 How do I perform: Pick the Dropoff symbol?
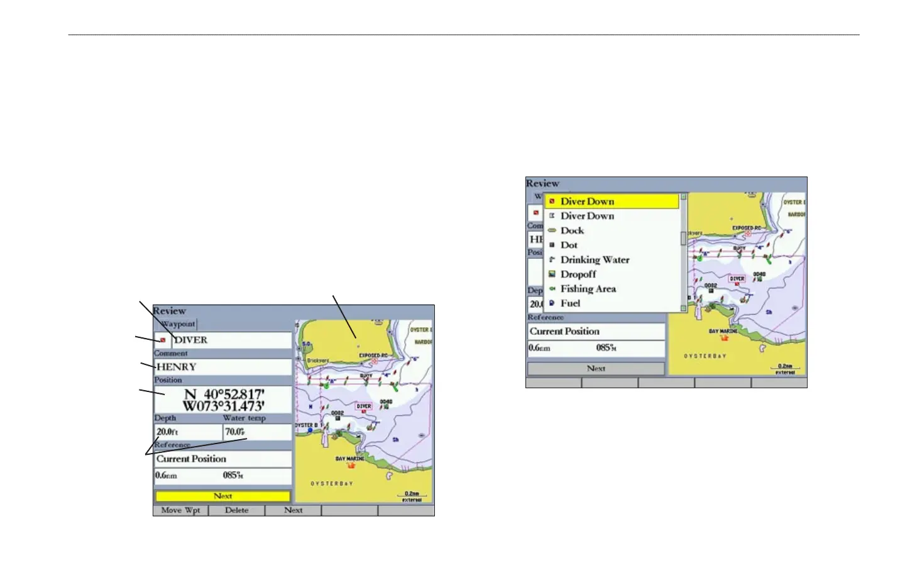tap(578, 274)
